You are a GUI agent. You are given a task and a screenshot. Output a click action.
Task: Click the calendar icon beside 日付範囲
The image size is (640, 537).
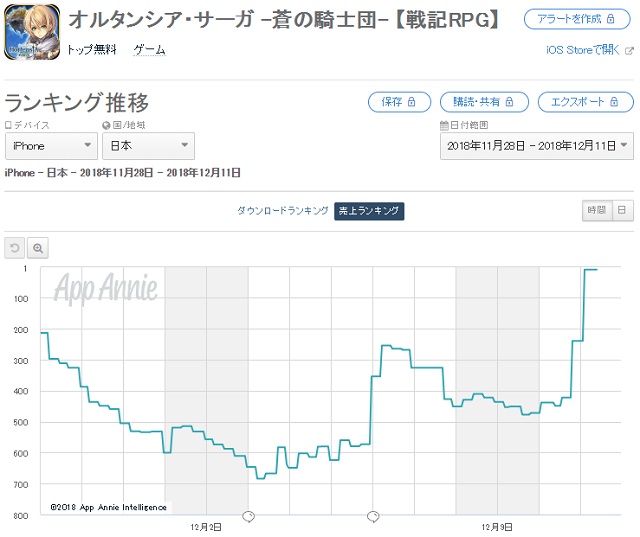[444, 125]
